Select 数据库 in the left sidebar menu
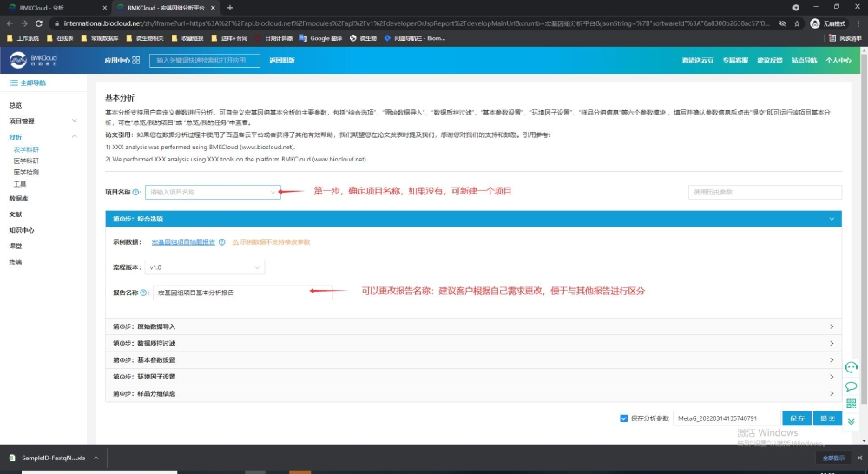The width and height of the screenshot is (868, 474). click(18, 198)
